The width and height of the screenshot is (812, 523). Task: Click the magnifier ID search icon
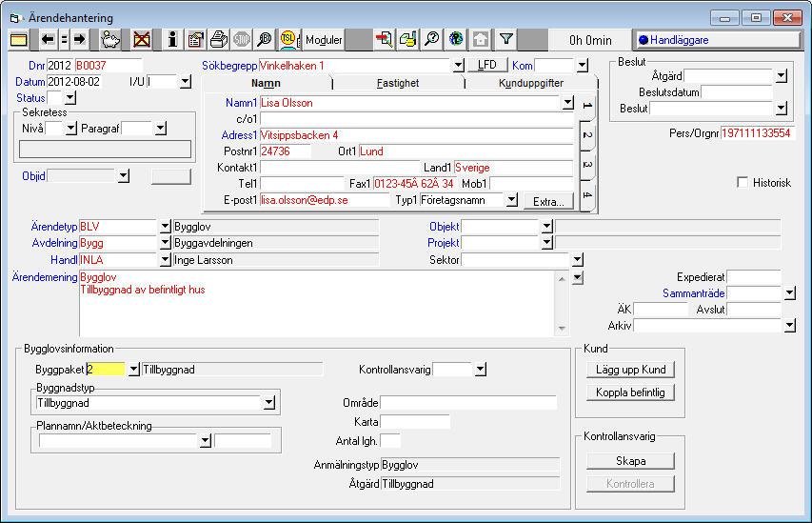tap(265, 40)
